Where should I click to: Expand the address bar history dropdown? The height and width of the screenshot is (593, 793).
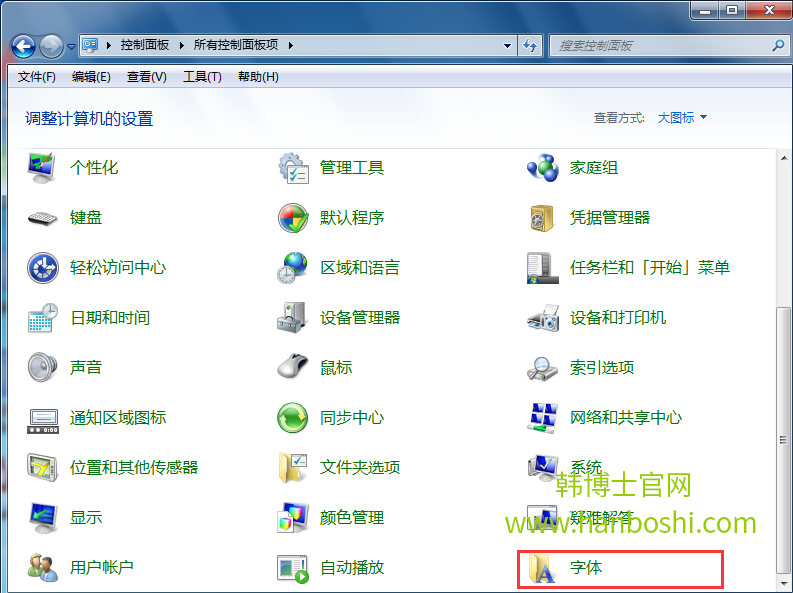pyautogui.click(x=507, y=45)
